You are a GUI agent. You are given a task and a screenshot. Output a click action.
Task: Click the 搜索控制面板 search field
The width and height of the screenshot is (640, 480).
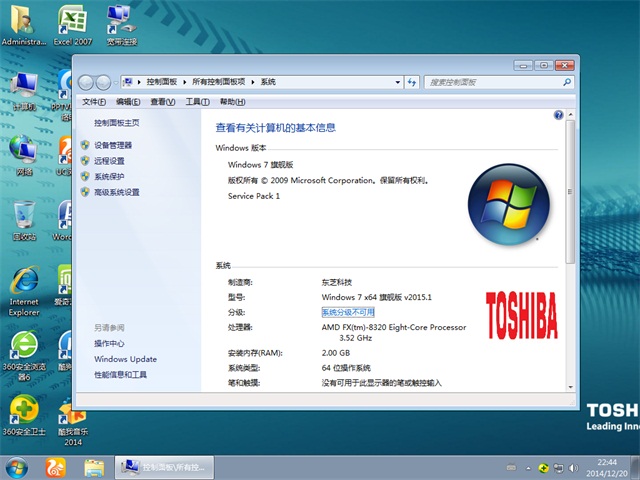click(x=493, y=82)
